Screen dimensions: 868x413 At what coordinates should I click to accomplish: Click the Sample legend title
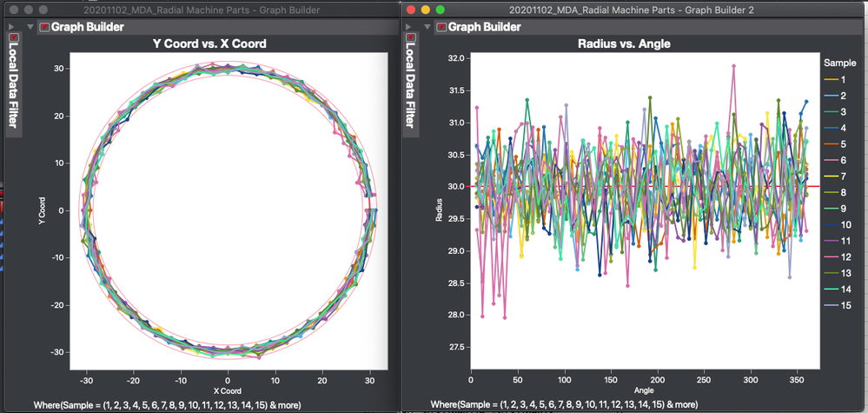click(840, 63)
